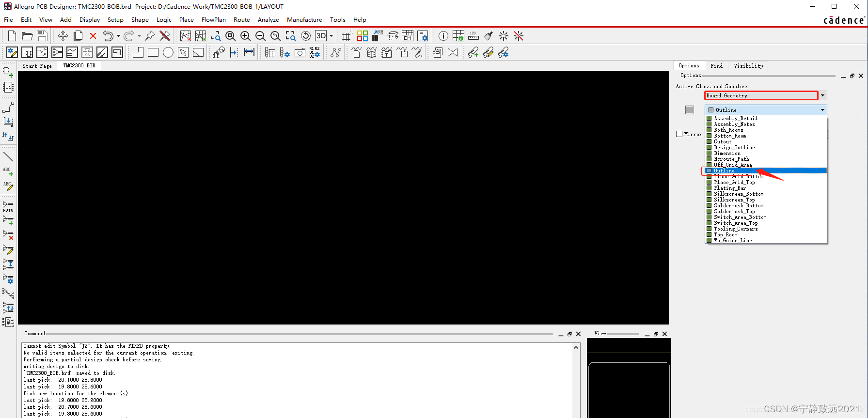This screenshot has height=418, width=868.
Task: Enable the Mirror checkbox
Action: [679, 134]
